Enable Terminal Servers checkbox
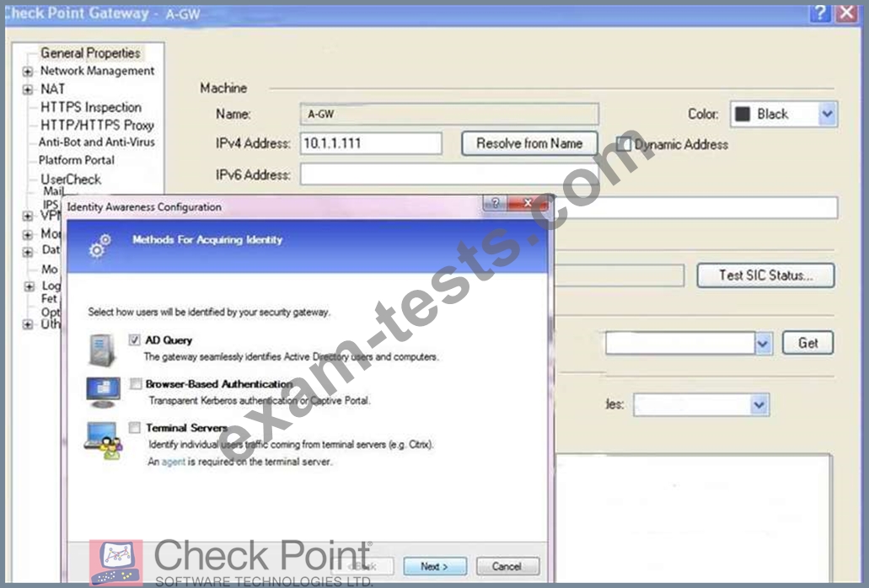This screenshot has width=869, height=588. tap(135, 428)
